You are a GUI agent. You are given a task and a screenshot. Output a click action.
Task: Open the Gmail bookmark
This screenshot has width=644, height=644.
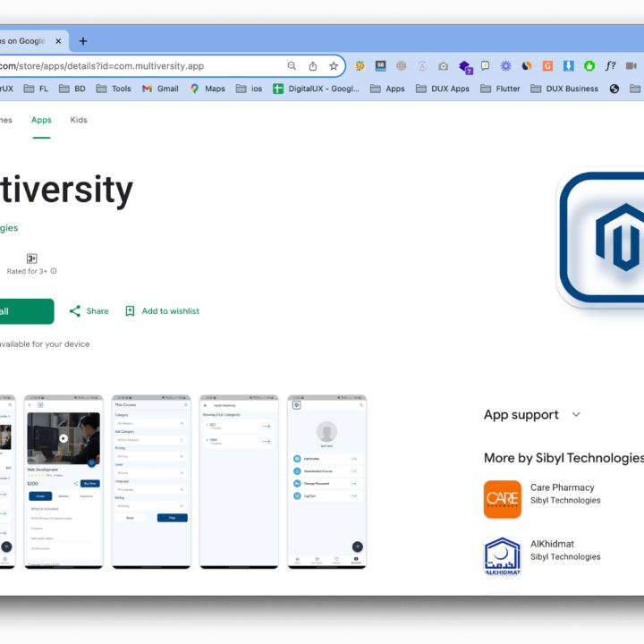pyautogui.click(x=160, y=89)
